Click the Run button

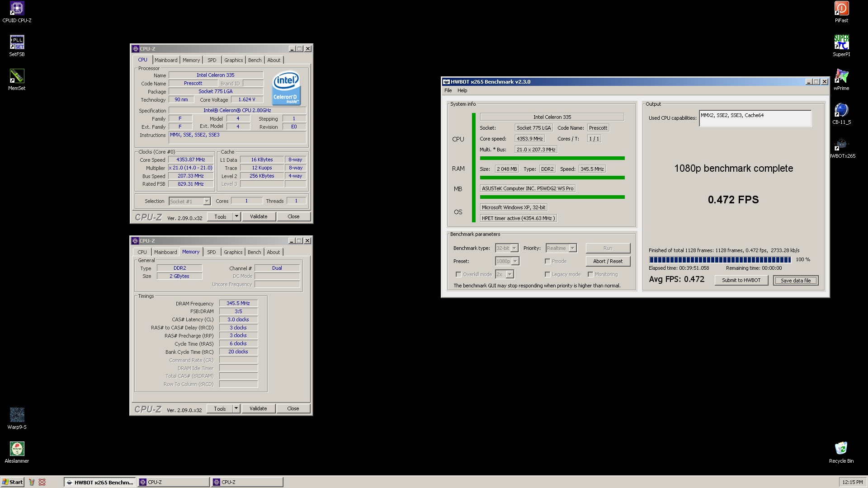(608, 248)
